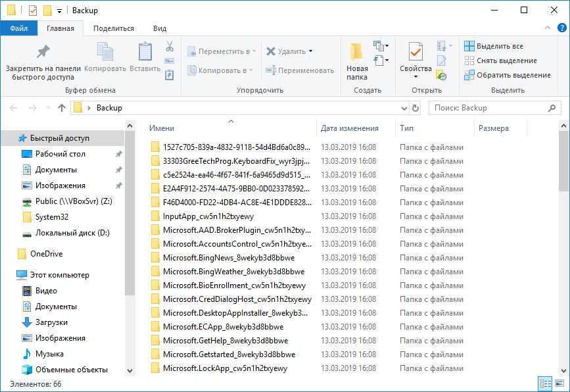Select the Microsoft.BingWeather folder

pyautogui.click(x=233, y=272)
